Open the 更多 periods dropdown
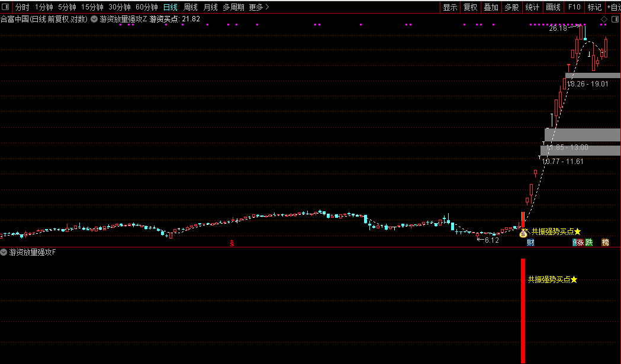Image resolution: width=621 pixels, height=364 pixels. pos(259,7)
